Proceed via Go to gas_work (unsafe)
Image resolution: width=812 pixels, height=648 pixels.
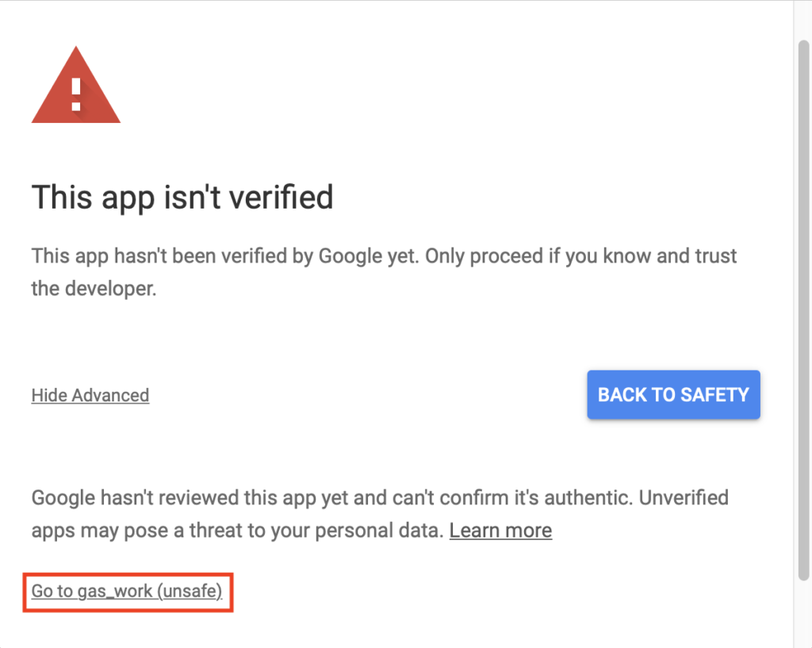click(x=127, y=591)
